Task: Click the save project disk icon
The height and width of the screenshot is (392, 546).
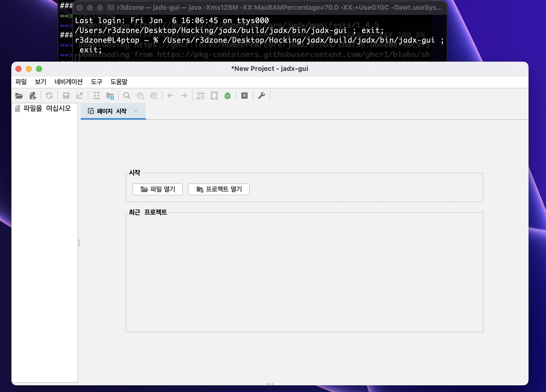Action: click(66, 96)
